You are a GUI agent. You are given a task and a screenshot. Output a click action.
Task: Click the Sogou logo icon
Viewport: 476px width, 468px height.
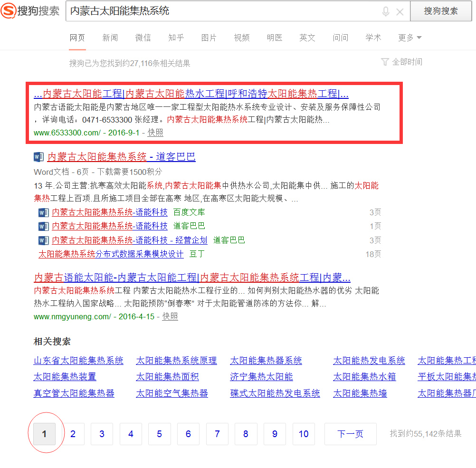[8, 11]
